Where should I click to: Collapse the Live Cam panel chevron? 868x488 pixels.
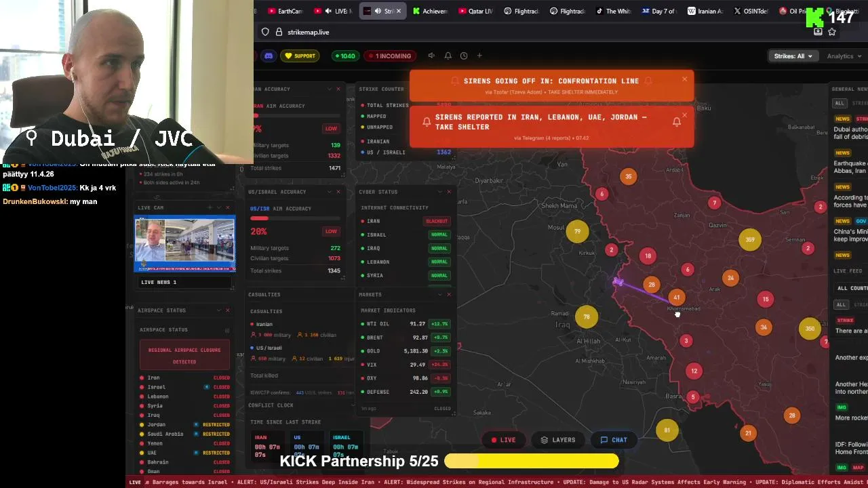point(218,207)
